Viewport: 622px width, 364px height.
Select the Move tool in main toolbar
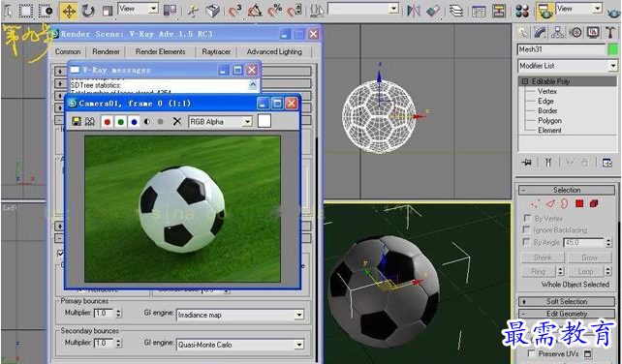click(x=69, y=11)
